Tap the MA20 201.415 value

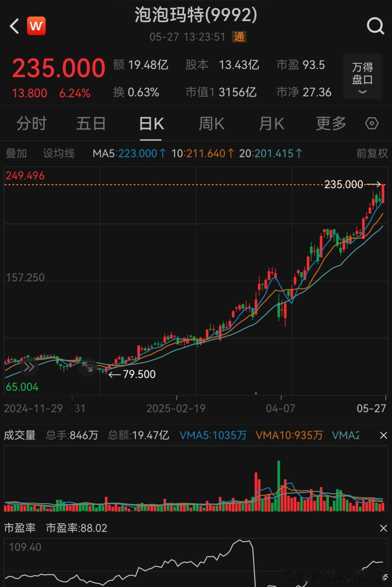tap(271, 153)
